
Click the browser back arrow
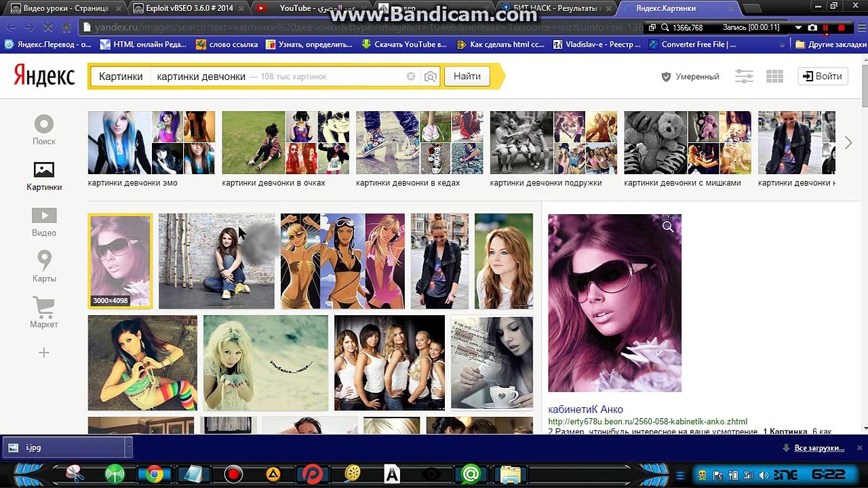pyautogui.click(x=11, y=28)
